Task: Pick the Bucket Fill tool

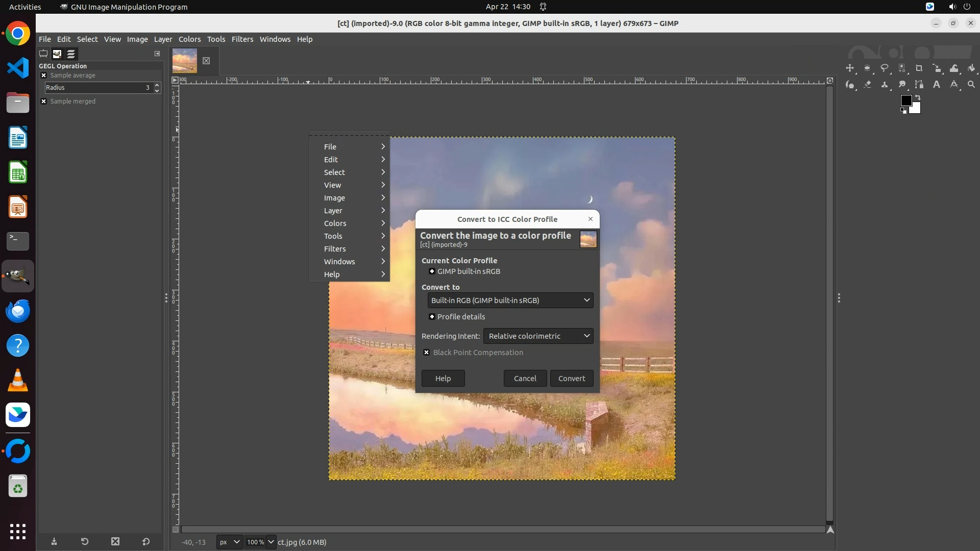Action: click(971, 68)
